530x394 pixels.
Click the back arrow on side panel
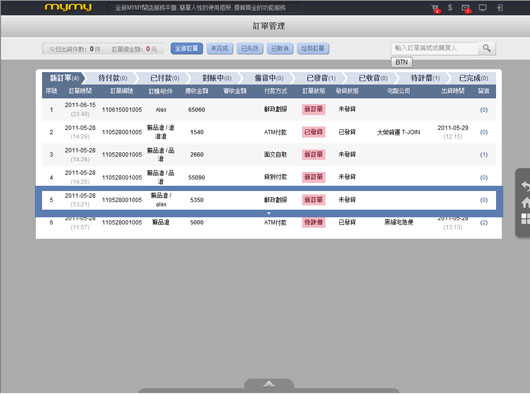525,186
